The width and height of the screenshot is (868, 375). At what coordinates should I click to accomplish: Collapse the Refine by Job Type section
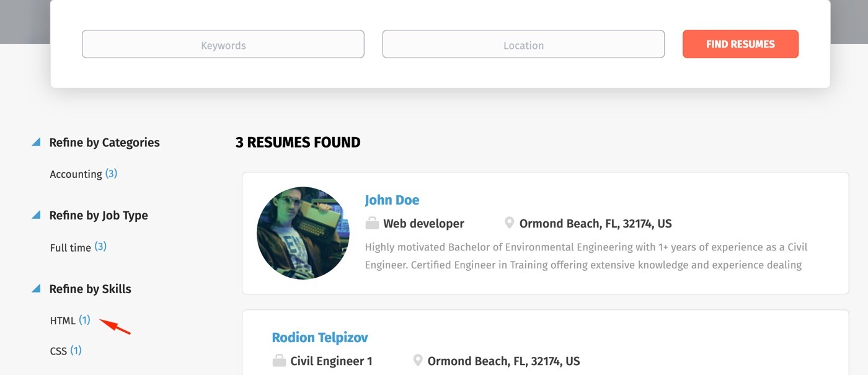pyautogui.click(x=37, y=216)
